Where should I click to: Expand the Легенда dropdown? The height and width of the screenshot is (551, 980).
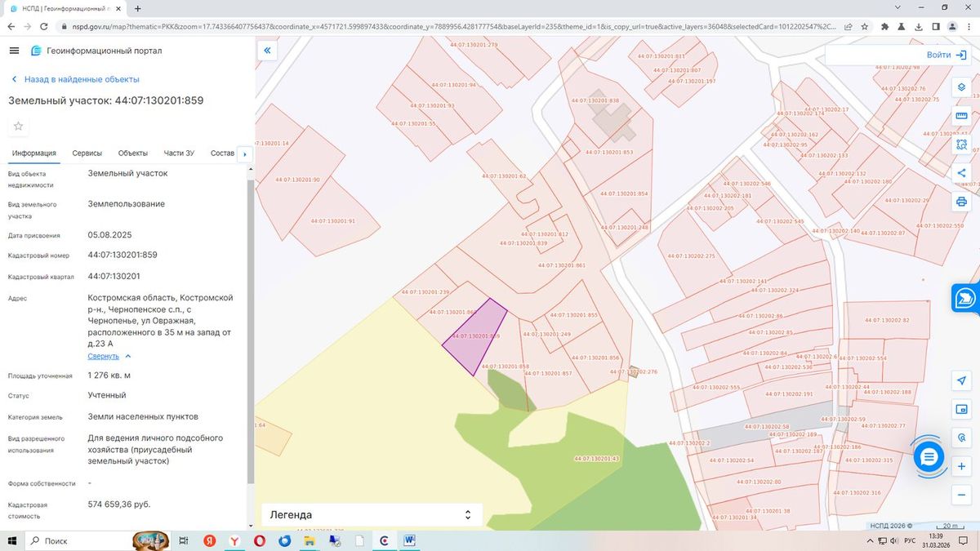[372, 515]
